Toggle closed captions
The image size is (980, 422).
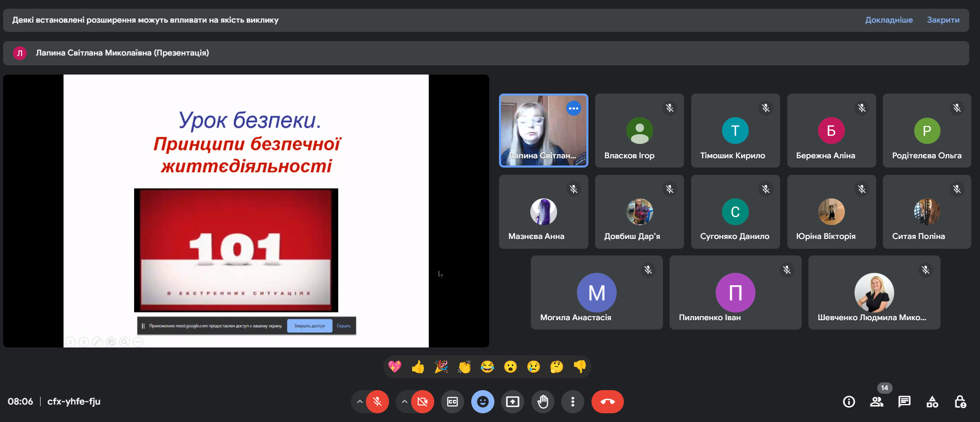pyautogui.click(x=452, y=402)
